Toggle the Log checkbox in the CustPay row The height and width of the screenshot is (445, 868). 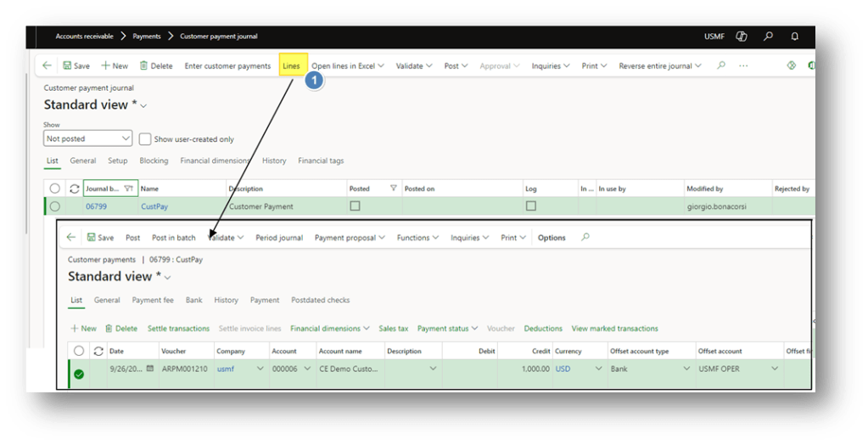[x=530, y=206]
